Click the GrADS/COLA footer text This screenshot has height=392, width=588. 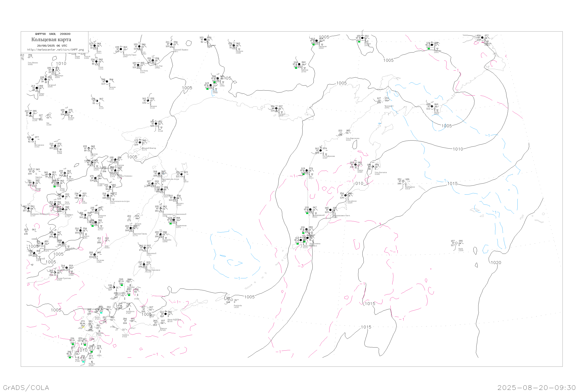pos(26,387)
